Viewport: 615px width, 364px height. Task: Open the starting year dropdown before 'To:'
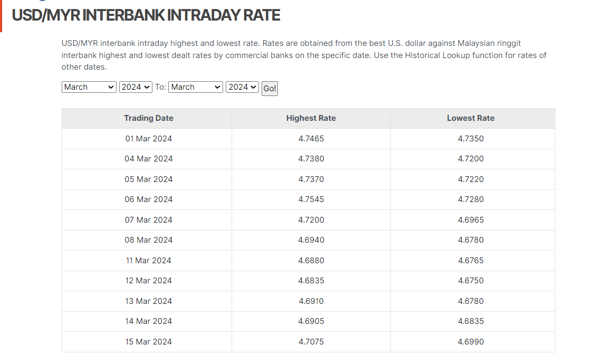tap(136, 87)
